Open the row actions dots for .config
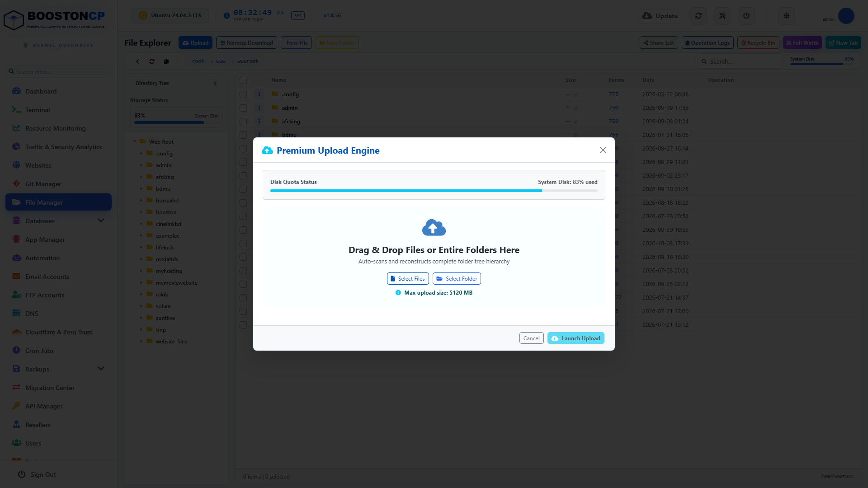 click(259, 94)
